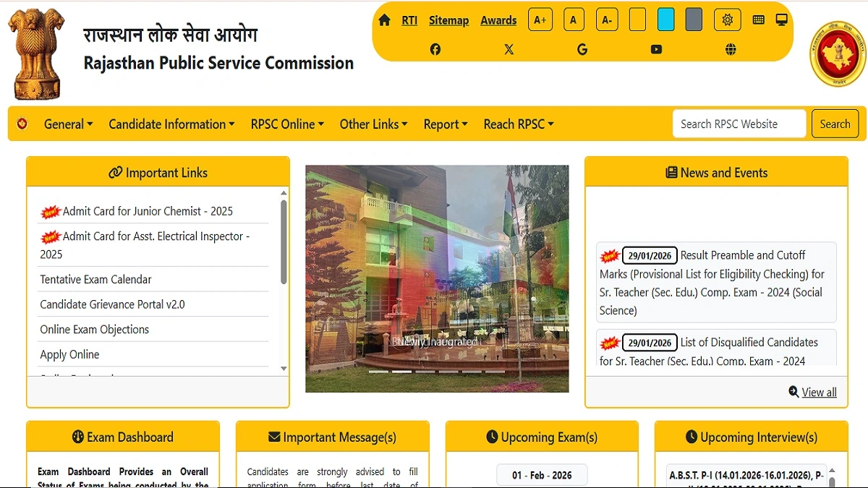Click the screen reader access monitor icon
Screen dimensions: 868x488
click(x=780, y=20)
